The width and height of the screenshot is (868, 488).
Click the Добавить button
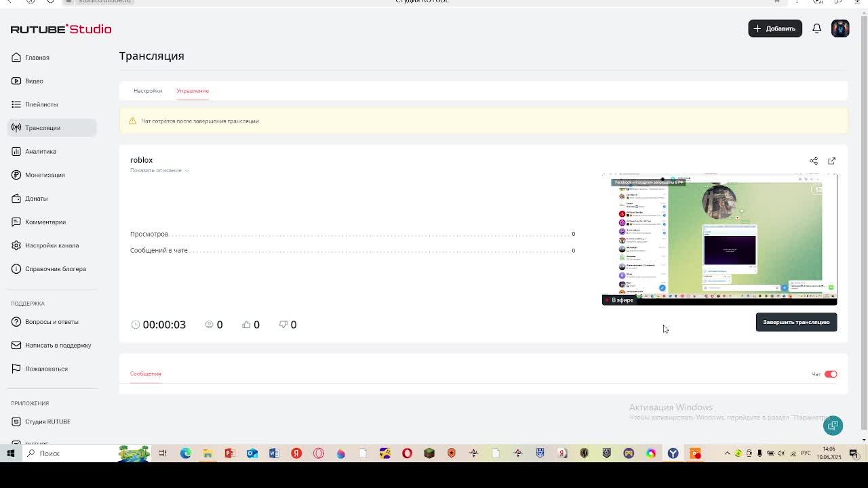tap(775, 28)
